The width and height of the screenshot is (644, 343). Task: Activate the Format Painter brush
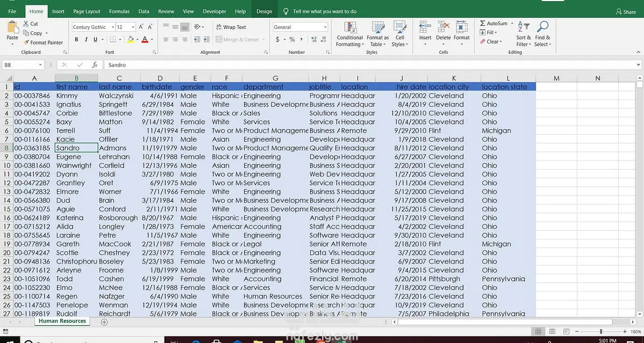coord(26,42)
